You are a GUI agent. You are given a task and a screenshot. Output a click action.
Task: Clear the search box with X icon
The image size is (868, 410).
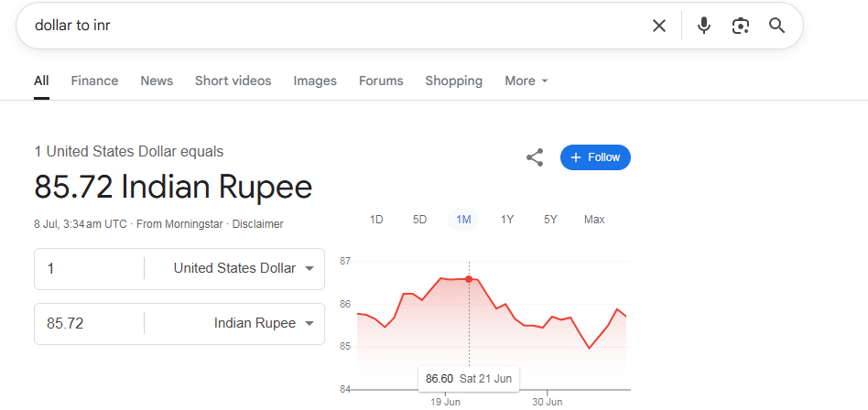point(658,26)
